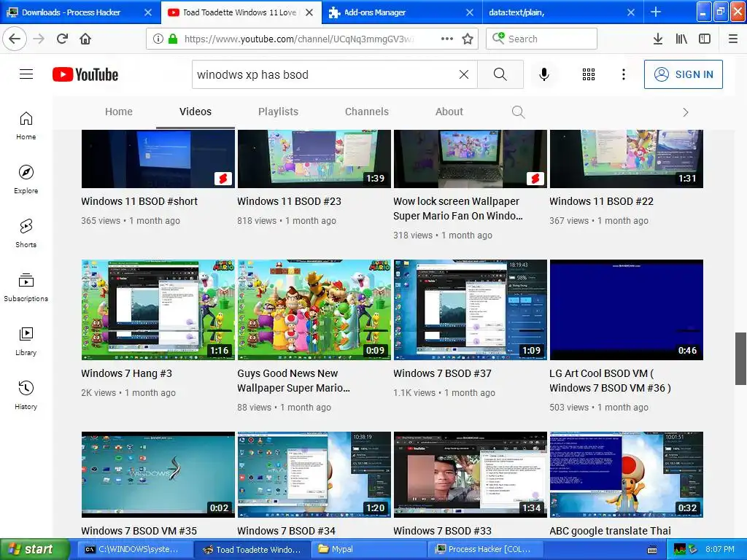Close the Toad Toadette Windows 11 tab

pos(309,12)
